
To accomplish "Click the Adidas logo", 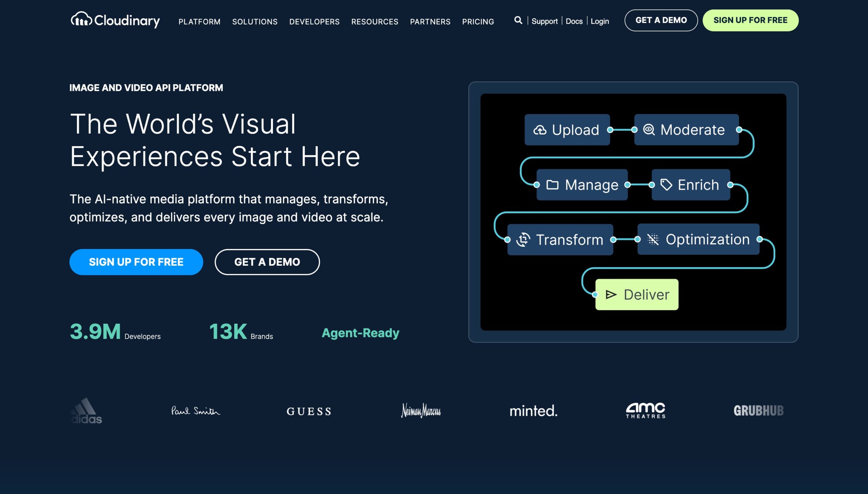I will pyautogui.click(x=86, y=411).
